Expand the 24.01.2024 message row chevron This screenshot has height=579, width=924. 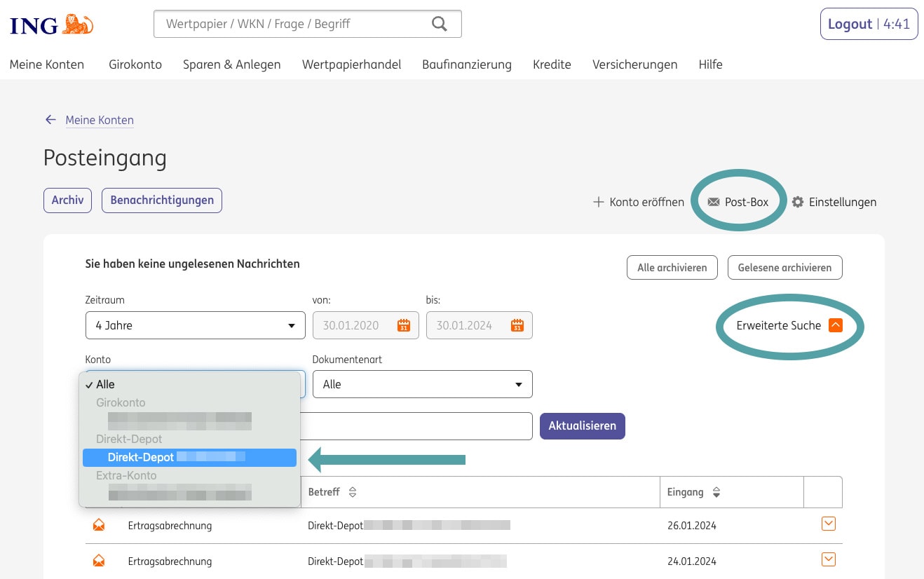(829, 559)
